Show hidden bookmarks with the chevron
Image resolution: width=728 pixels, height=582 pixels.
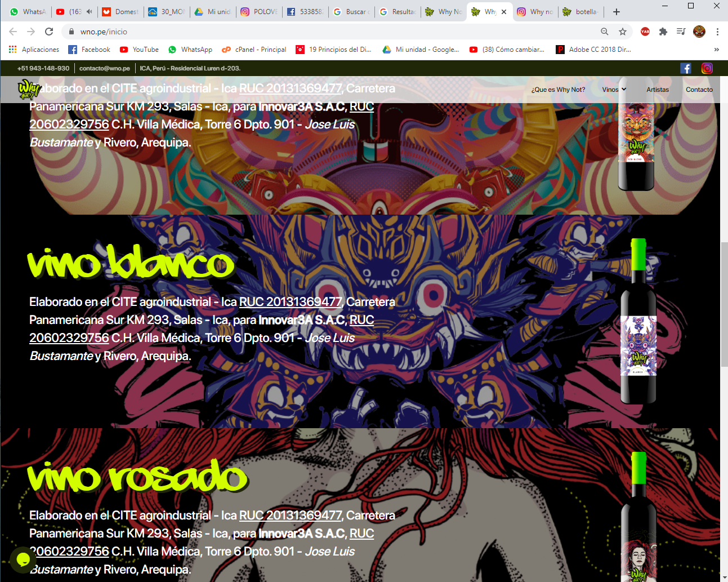[x=716, y=50]
